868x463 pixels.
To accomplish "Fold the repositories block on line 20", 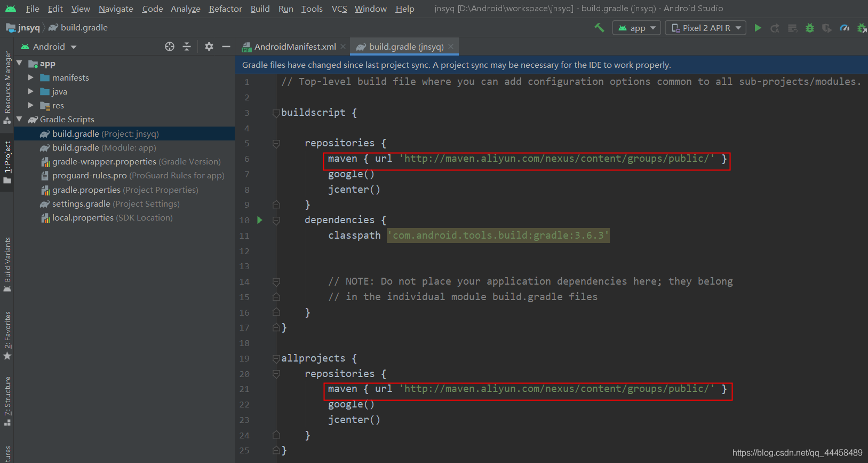I will tap(276, 374).
